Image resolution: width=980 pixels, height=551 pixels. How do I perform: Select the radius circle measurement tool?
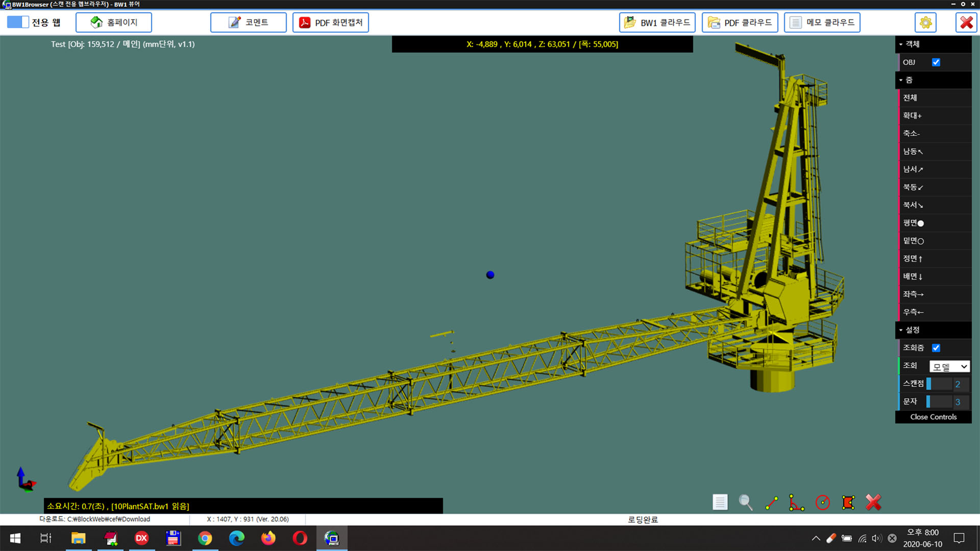click(822, 503)
